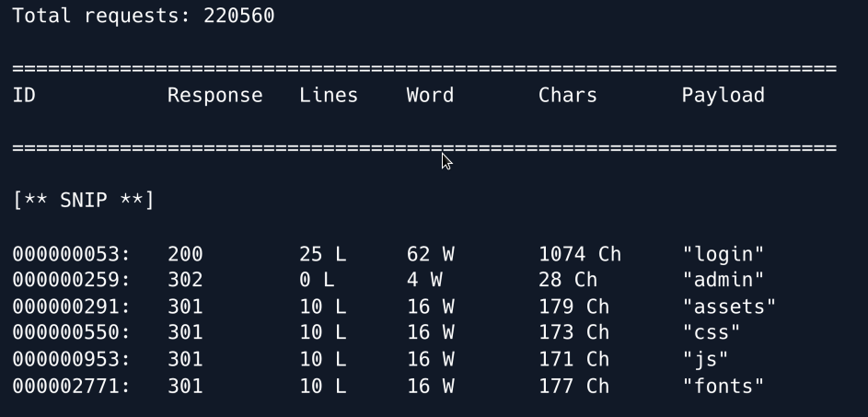Viewport: 868px width, 417px height.
Task: Click request ID 000000053
Action: point(71,254)
